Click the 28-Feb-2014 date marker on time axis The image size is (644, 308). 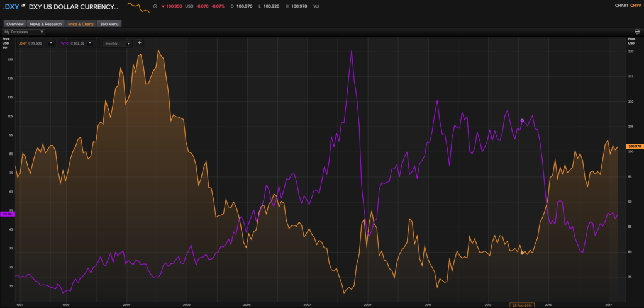click(x=521, y=305)
